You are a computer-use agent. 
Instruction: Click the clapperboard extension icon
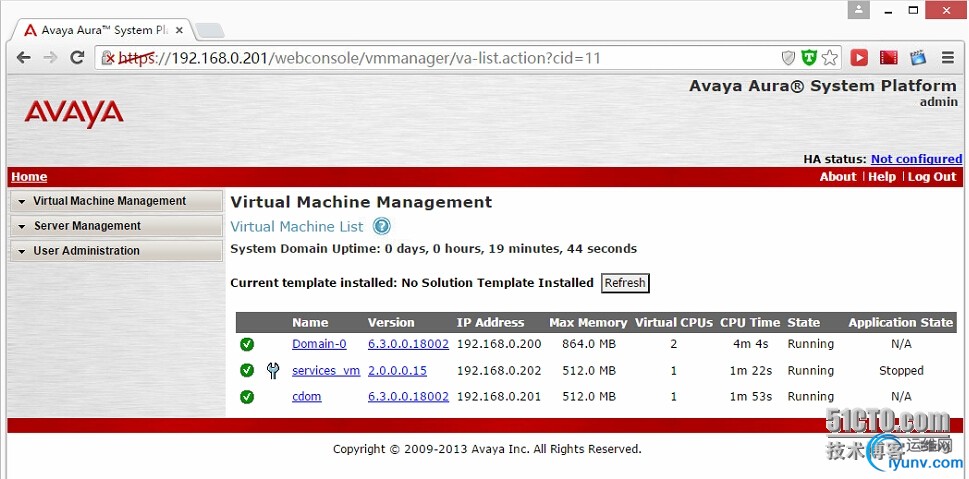pyautogui.click(x=918, y=57)
